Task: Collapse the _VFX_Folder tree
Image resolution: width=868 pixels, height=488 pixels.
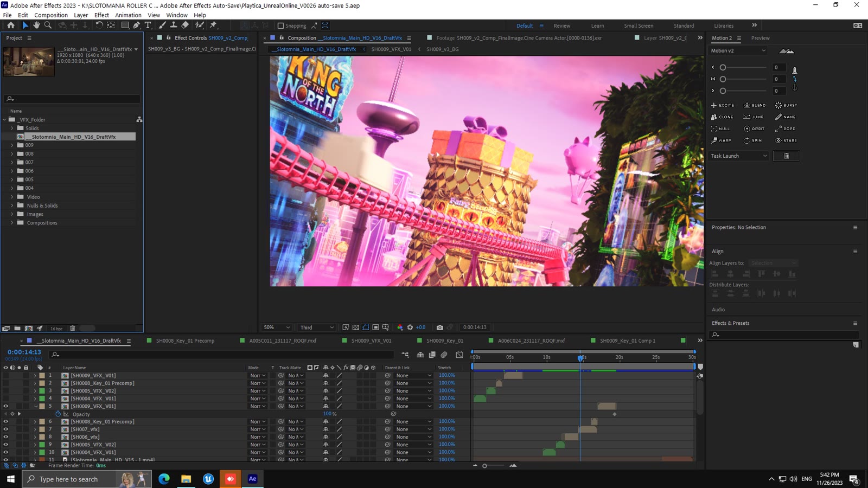Action: [x=5, y=119]
